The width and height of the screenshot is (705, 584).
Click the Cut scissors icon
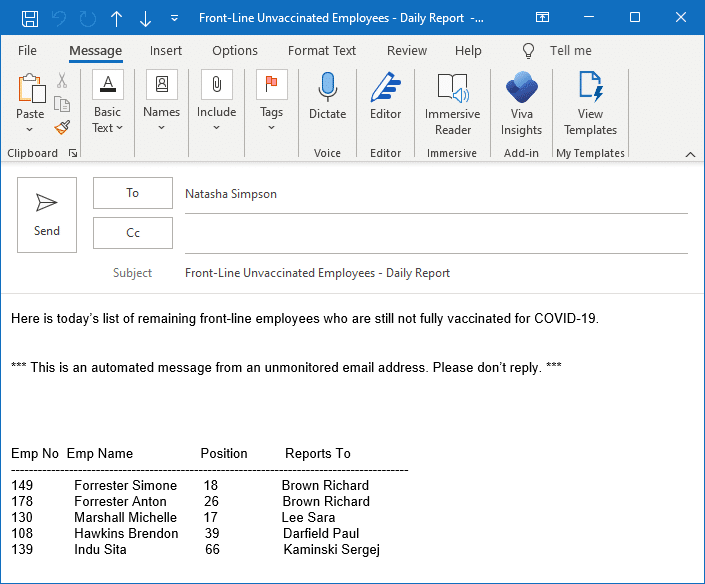(x=62, y=82)
